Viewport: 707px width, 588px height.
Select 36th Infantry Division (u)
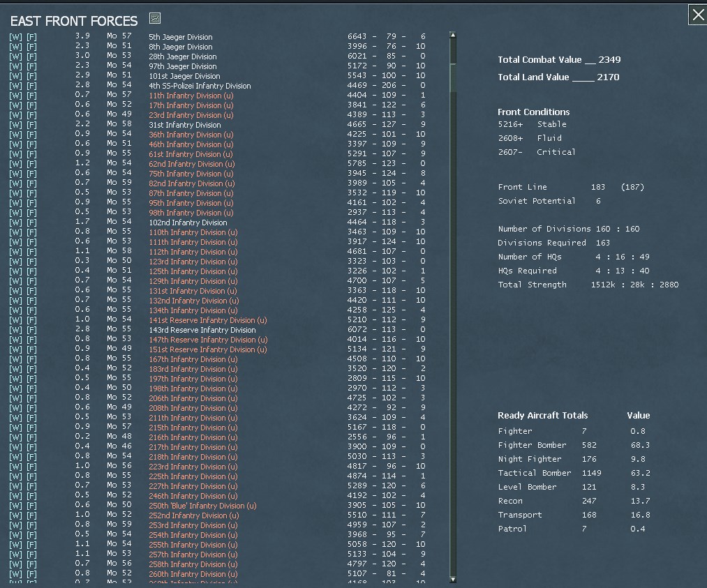(191, 135)
